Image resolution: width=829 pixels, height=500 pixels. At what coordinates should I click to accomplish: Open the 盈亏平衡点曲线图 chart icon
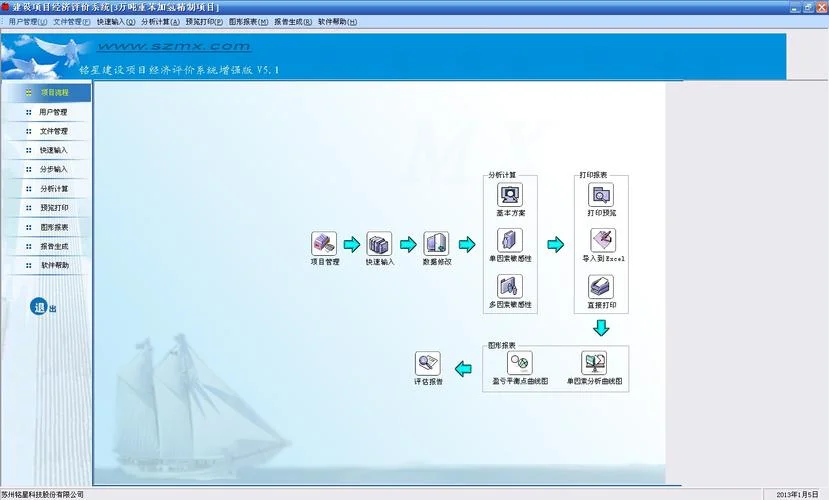(x=520, y=363)
